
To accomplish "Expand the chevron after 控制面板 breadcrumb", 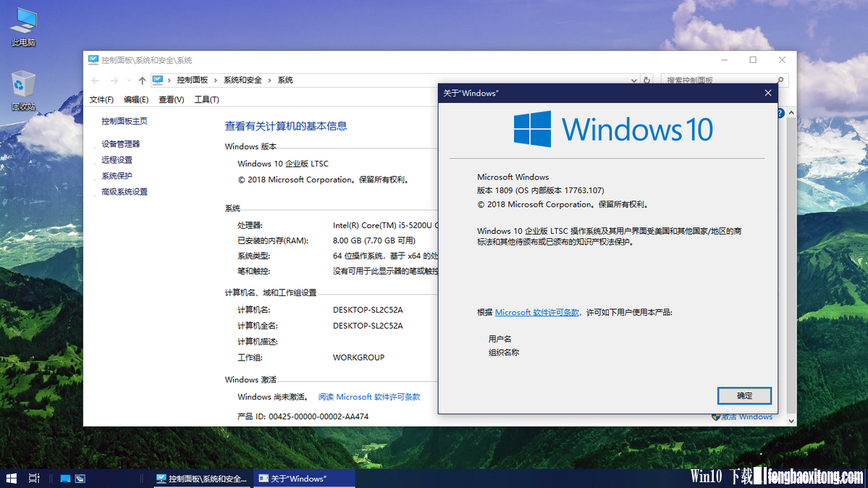I will pyautogui.click(x=216, y=80).
